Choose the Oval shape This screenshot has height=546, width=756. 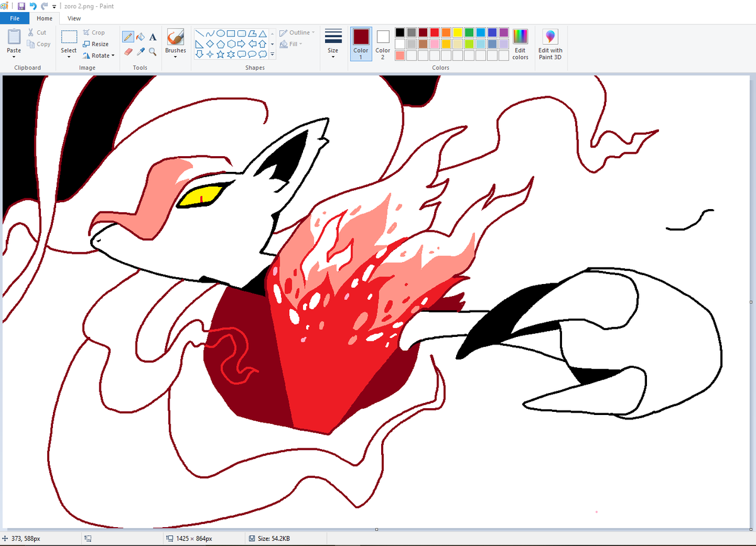(220, 33)
